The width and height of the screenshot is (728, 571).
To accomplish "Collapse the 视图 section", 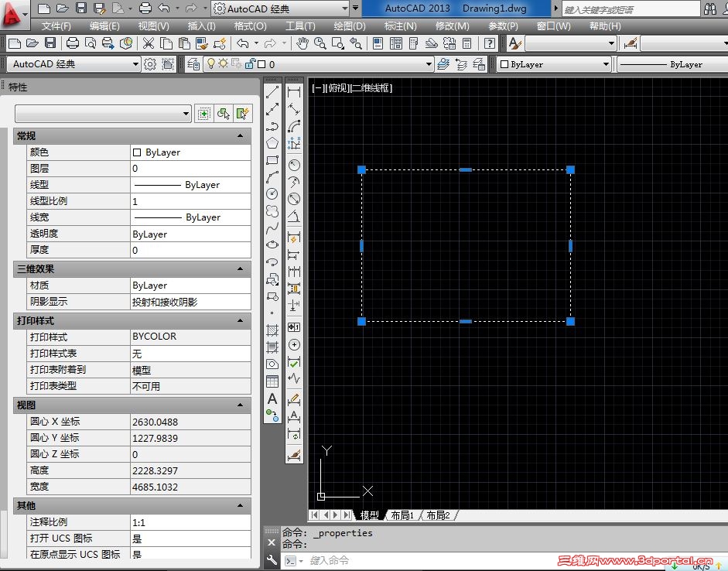I will [x=240, y=405].
